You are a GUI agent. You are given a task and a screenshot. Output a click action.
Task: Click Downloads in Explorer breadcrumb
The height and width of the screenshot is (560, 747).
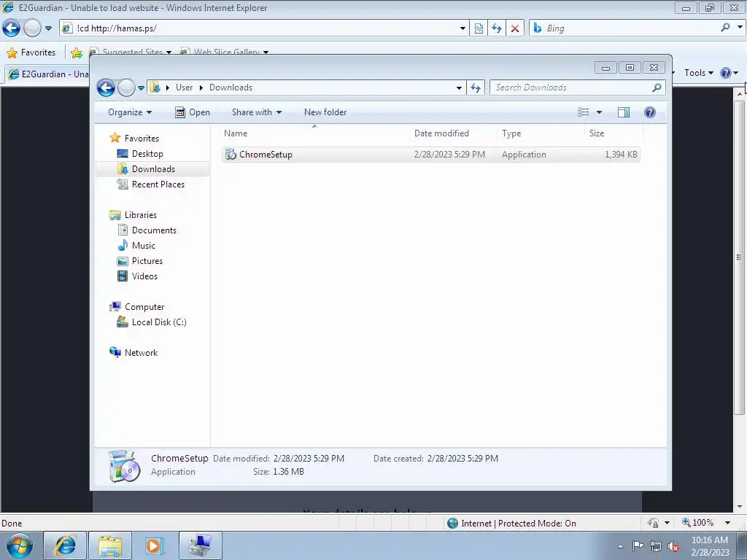(x=231, y=87)
